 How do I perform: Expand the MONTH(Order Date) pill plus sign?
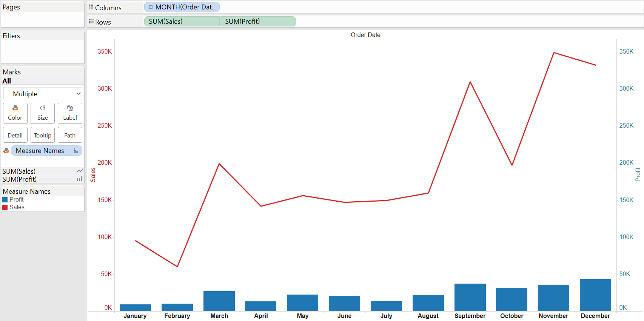(x=151, y=7)
